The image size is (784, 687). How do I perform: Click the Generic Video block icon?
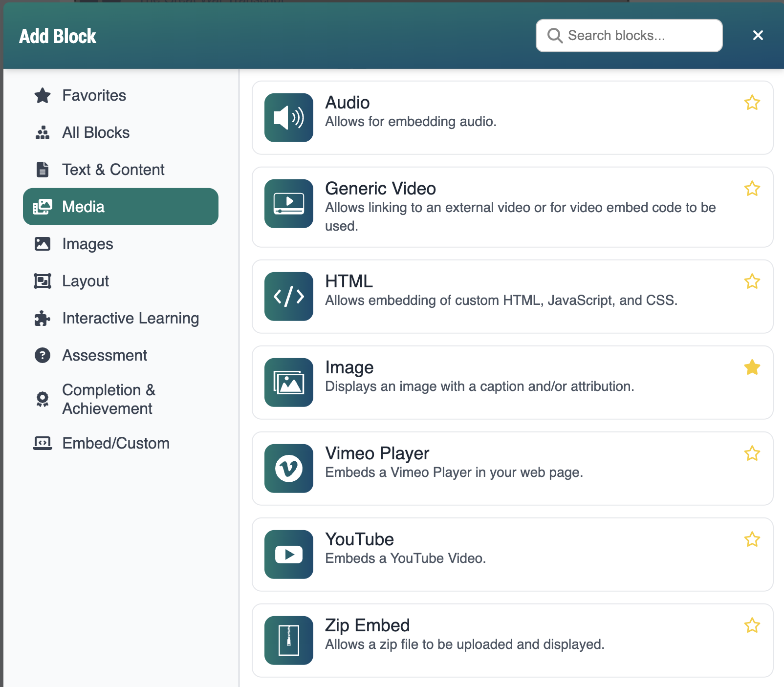[289, 204]
